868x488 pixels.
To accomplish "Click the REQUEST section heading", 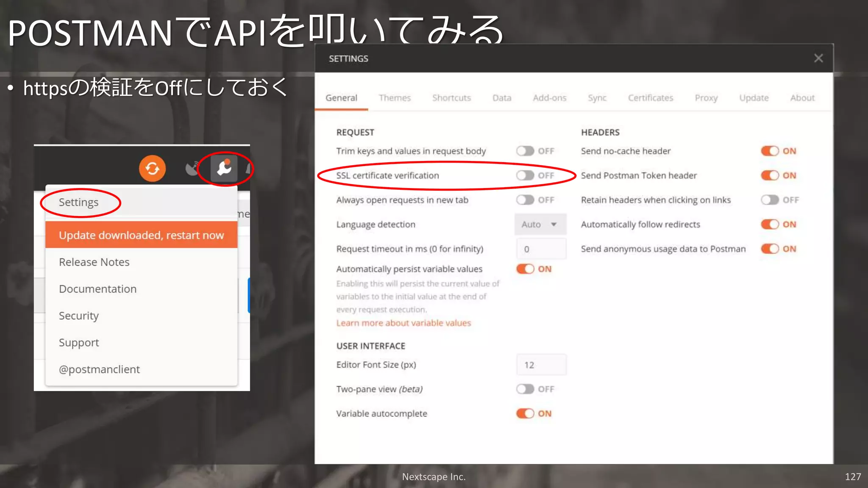I will click(355, 133).
